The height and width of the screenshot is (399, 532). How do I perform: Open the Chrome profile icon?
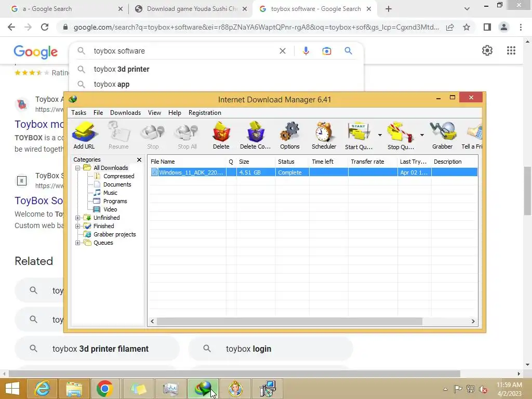tap(504, 27)
